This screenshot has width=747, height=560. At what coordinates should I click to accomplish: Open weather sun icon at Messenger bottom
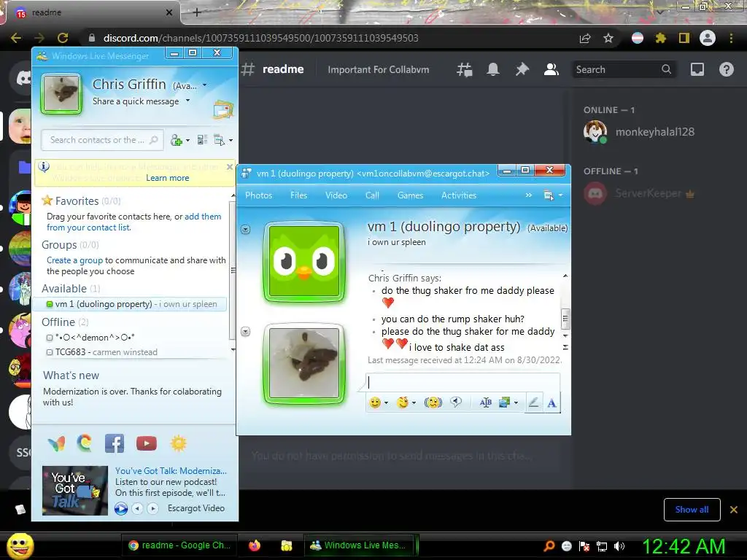(x=179, y=443)
